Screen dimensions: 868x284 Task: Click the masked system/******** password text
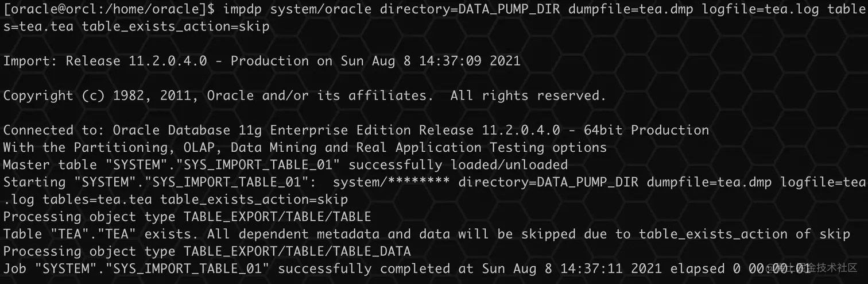tap(392, 182)
